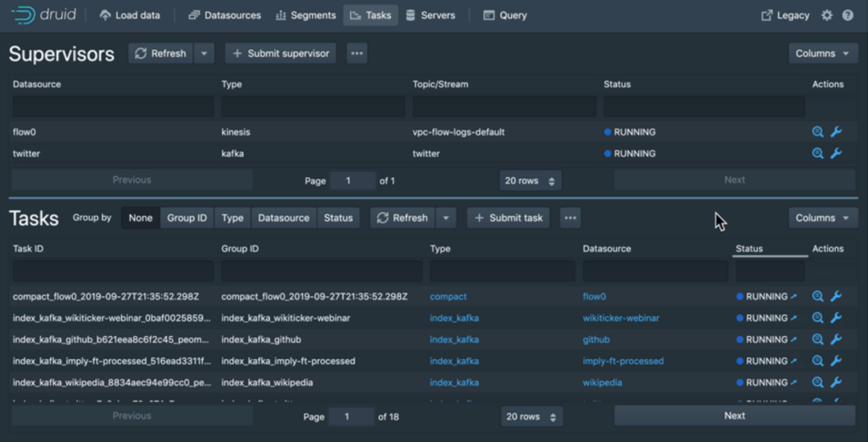Screen dimensions: 868x442
Task: Open wrench actions for github task
Action: pos(836,339)
